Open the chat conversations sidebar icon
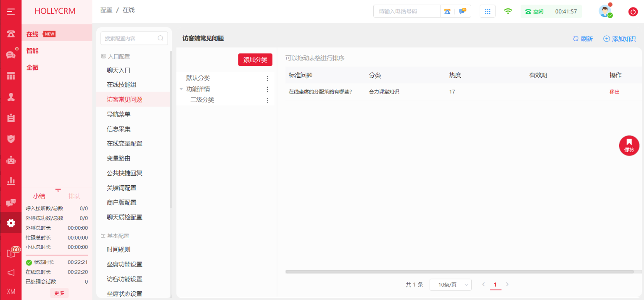 [11, 55]
